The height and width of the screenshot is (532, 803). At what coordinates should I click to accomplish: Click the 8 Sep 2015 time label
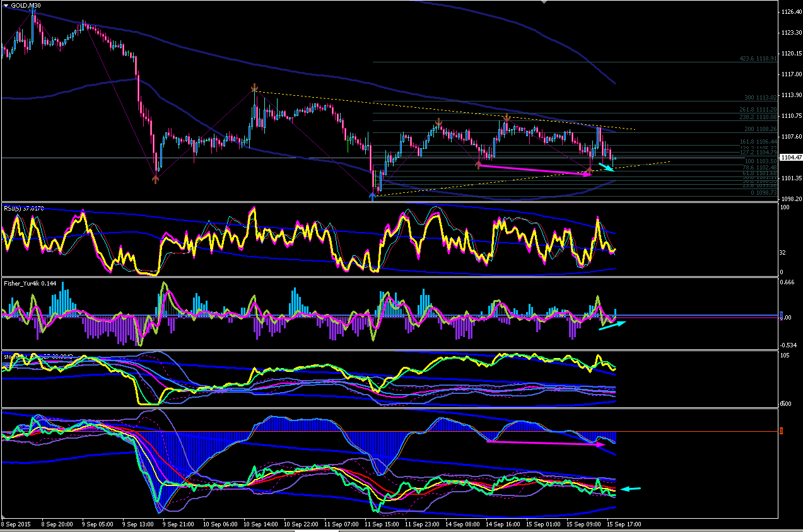click(16, 524)
